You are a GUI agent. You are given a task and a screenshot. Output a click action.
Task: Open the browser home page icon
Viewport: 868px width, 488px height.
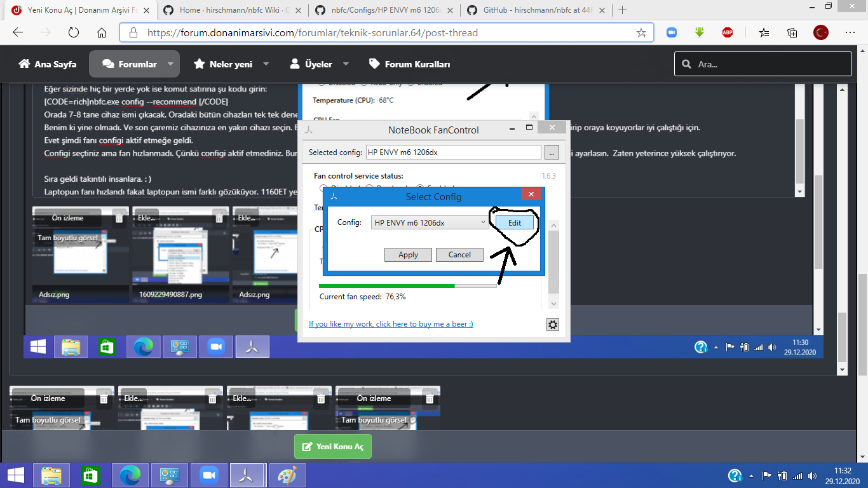pyautogui.click(x=102, y=32)
